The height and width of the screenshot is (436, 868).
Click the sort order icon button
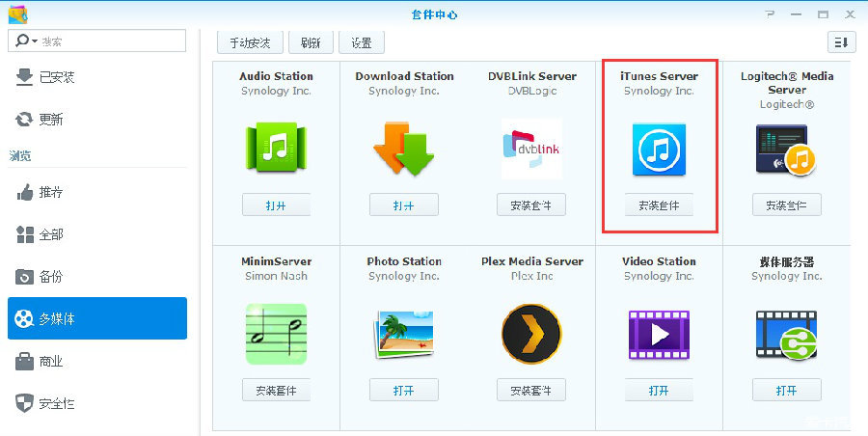click(x=841, y=42)
